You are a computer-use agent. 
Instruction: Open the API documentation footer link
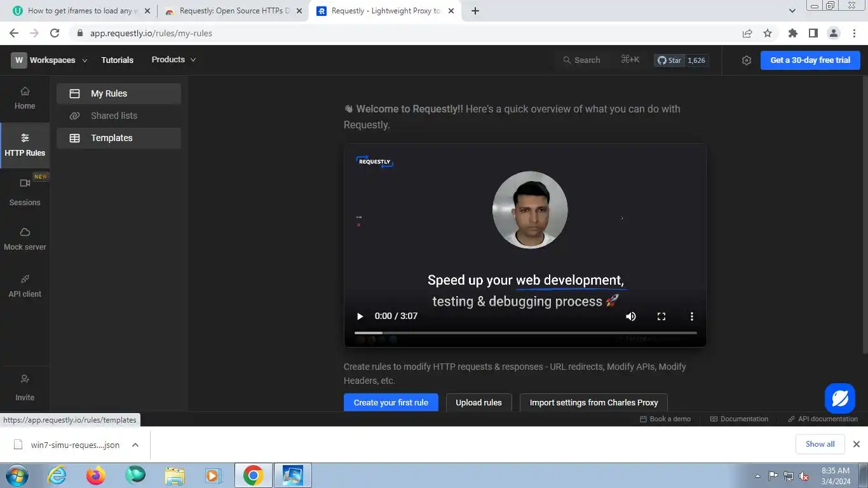click(823, 419)
